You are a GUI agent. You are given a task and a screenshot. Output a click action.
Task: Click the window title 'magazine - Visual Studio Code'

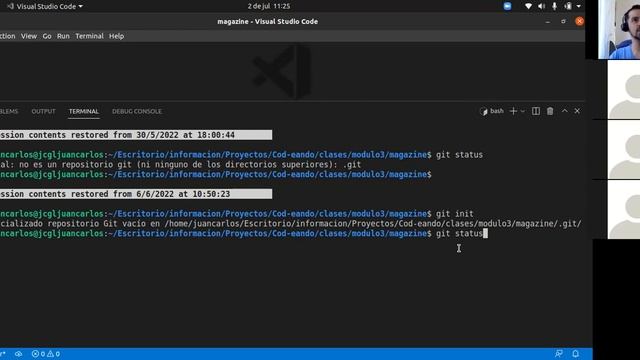267,22
